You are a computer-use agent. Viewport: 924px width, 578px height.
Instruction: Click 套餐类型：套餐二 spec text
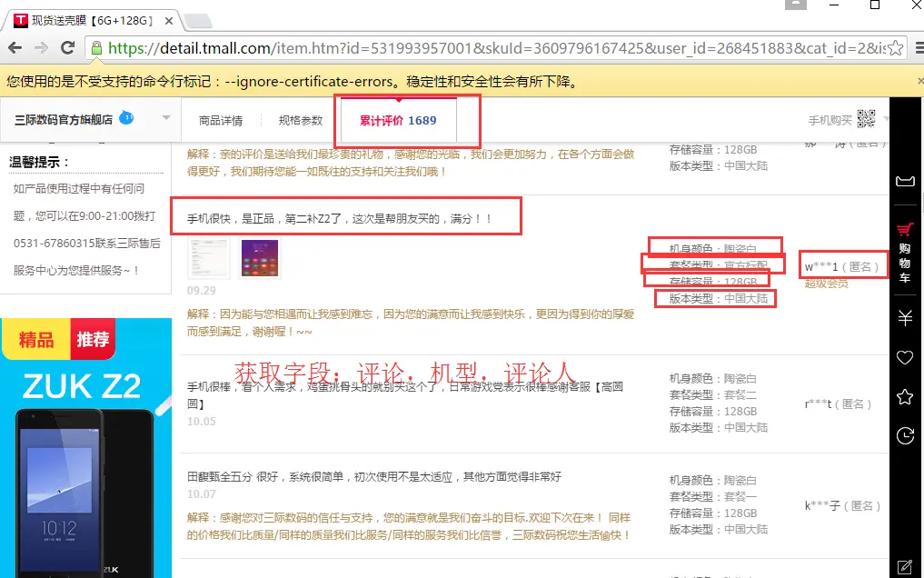pyautogui.click(x=713, y=394)
